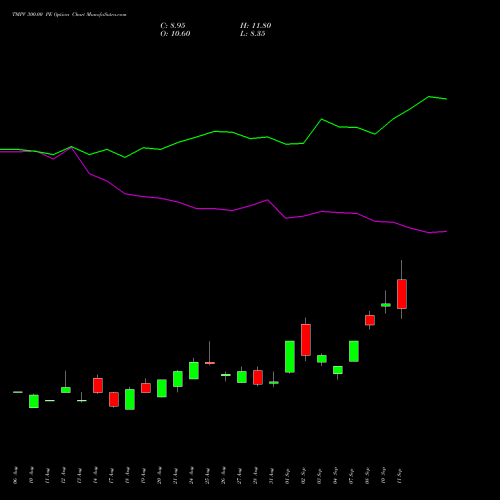500x500 pixels.
Task: Click the chart title text at top left
Action: (69, 15)
